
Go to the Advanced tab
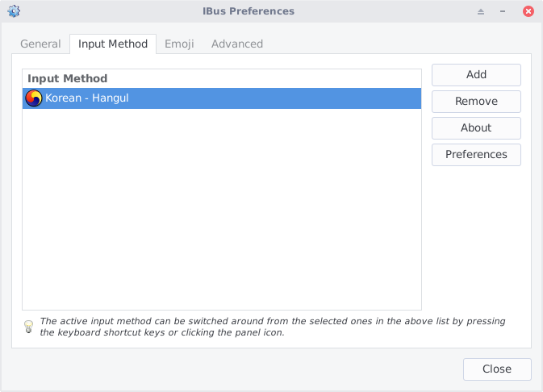(237, 44)
